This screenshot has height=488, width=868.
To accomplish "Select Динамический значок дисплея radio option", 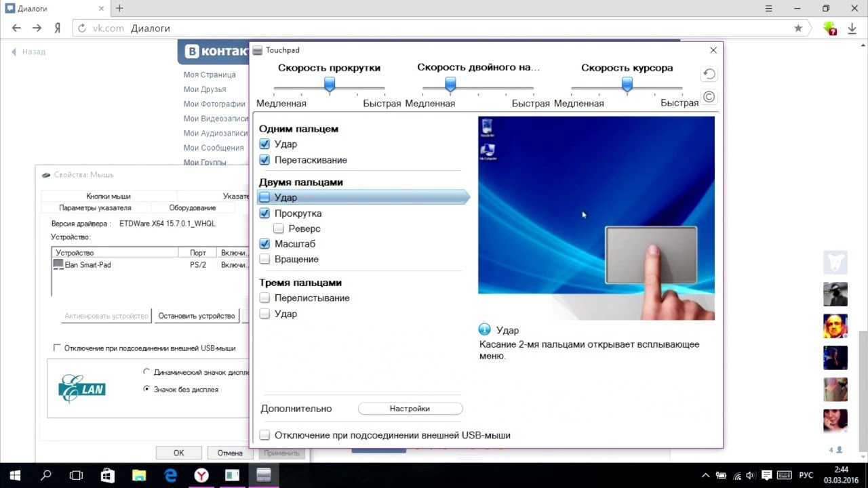I will 146,371.
